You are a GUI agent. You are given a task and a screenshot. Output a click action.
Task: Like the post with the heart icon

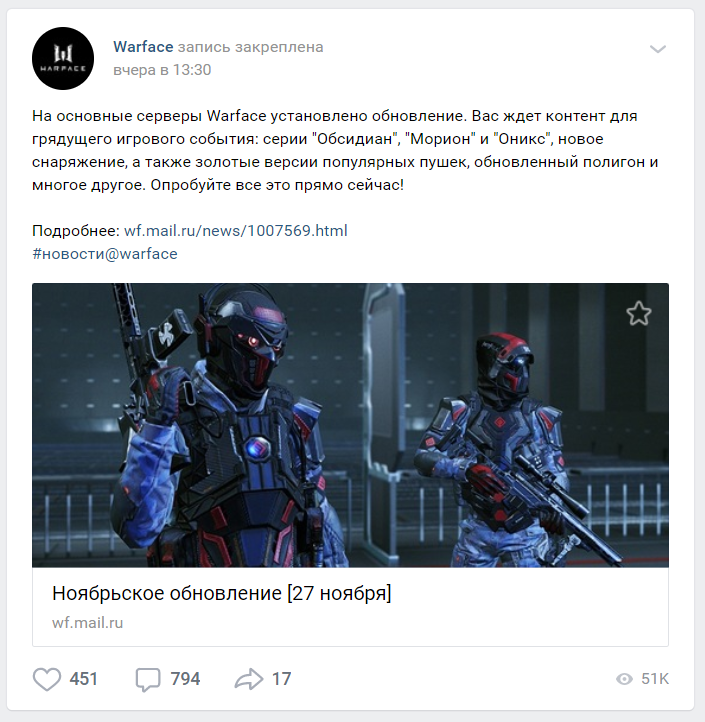47,679
